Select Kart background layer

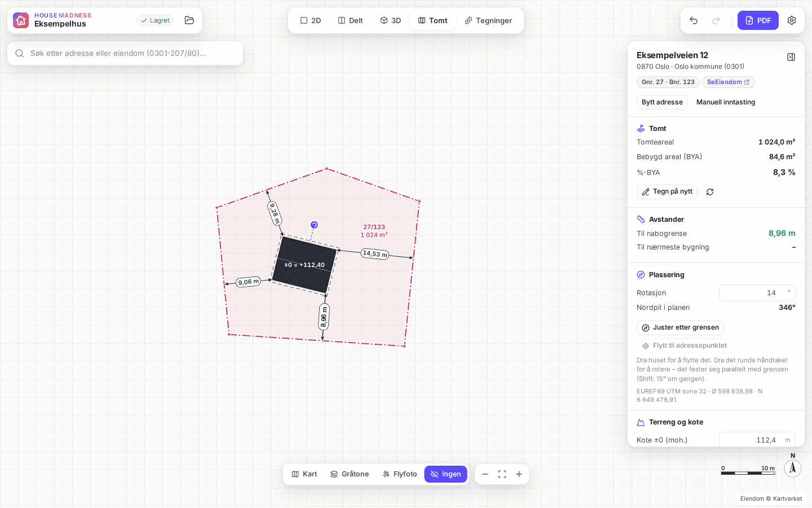pos(304,474)
